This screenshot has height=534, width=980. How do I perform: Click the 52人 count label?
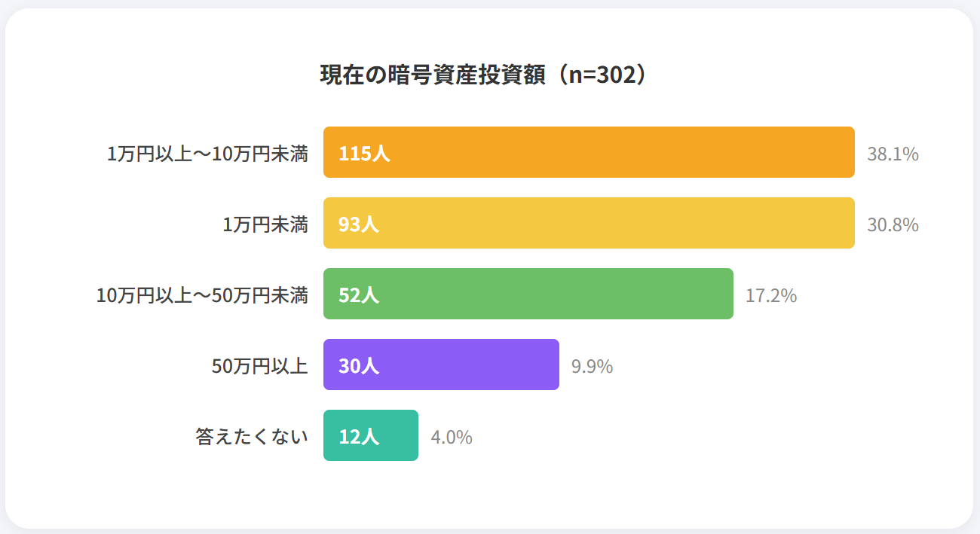pyautogui.click(x=359, y=295)
